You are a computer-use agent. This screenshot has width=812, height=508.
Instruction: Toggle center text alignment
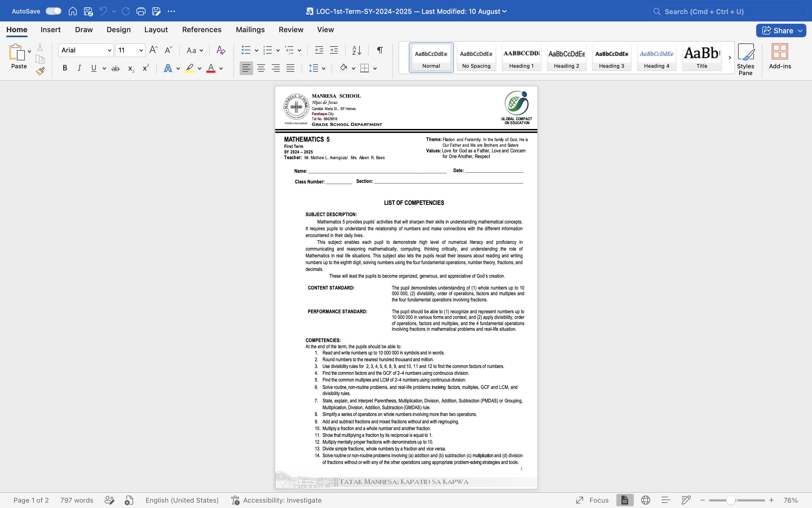tap(261, 68)
